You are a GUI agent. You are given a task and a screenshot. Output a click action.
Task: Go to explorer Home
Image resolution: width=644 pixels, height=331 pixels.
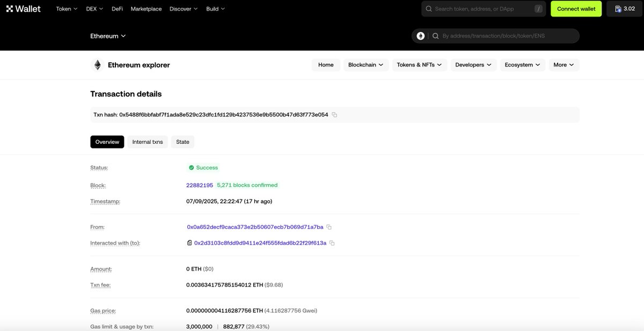(326, 65)
